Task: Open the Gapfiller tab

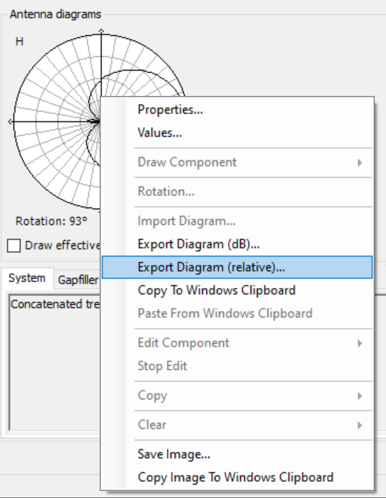Action: click(78, 280)
